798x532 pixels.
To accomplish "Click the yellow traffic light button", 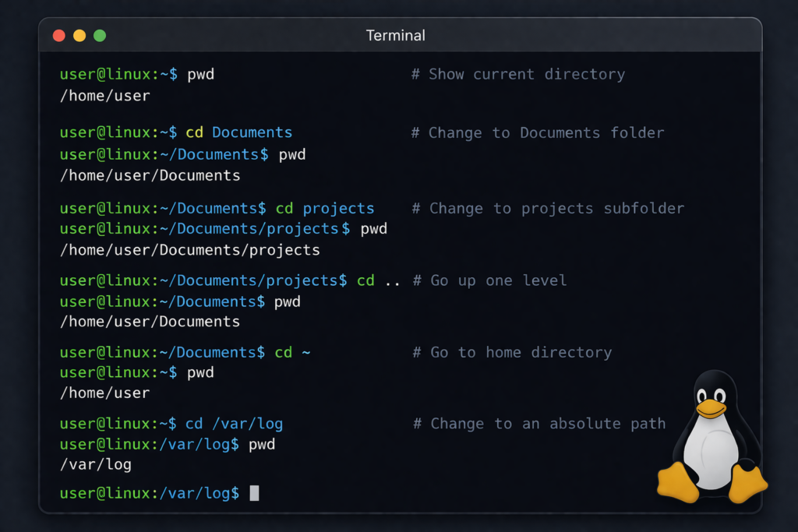I will 79,35.
